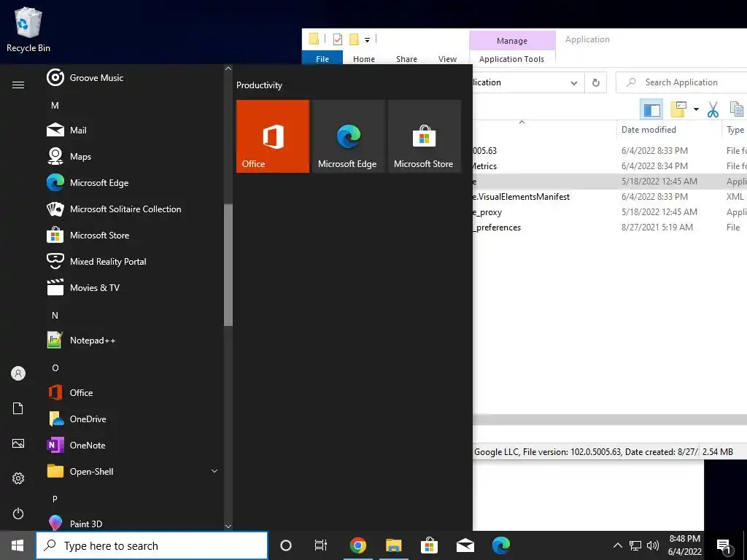
Task: Open Cortana circle on the taskbar
Action: [x=286, y=545]
